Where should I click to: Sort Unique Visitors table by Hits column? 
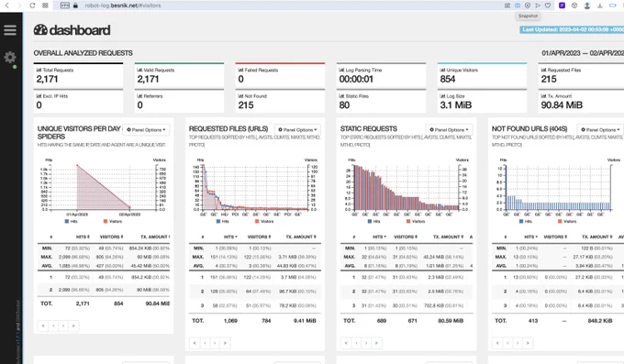coord(83,237)
